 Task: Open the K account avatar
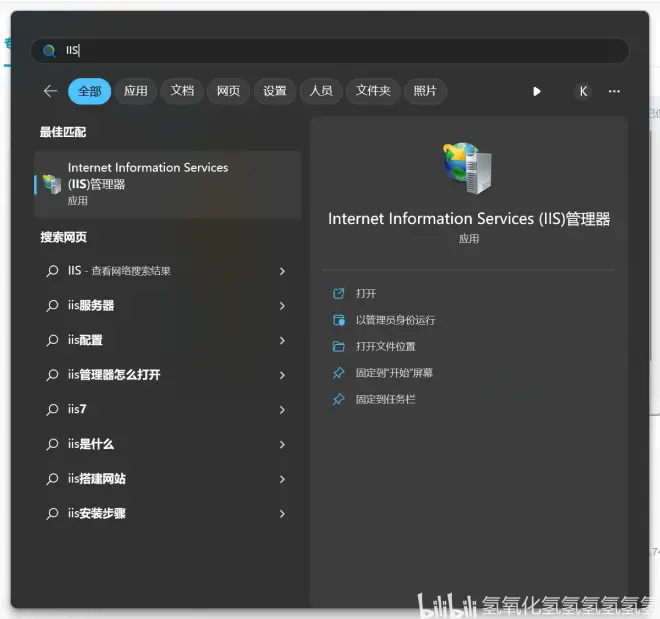pyautogui.click(x=583, y=91)
